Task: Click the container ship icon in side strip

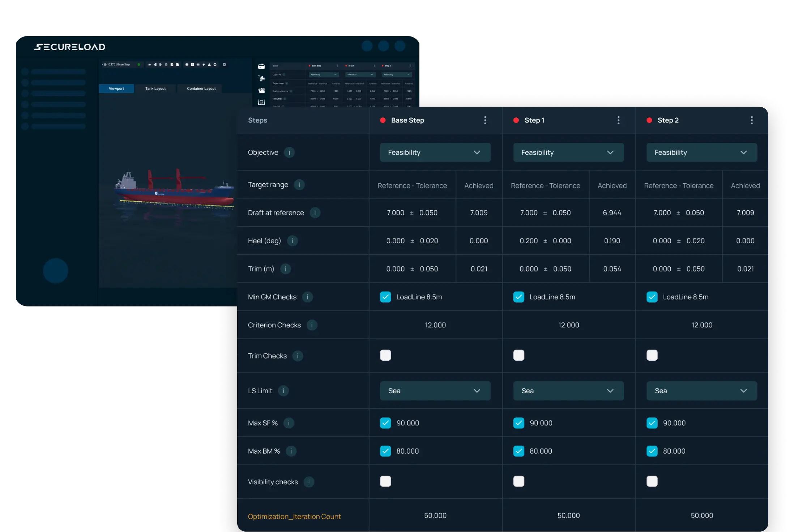Action: [261, 90]
